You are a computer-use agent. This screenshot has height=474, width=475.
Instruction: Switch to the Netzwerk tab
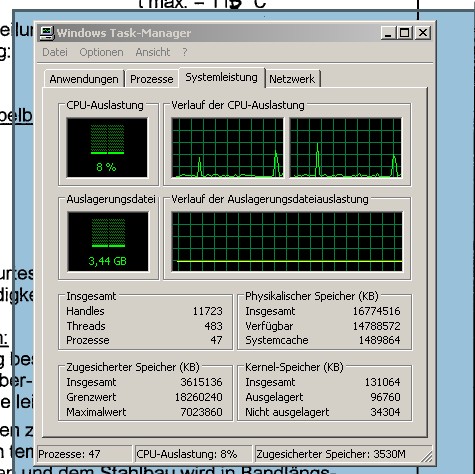[292, 79]
